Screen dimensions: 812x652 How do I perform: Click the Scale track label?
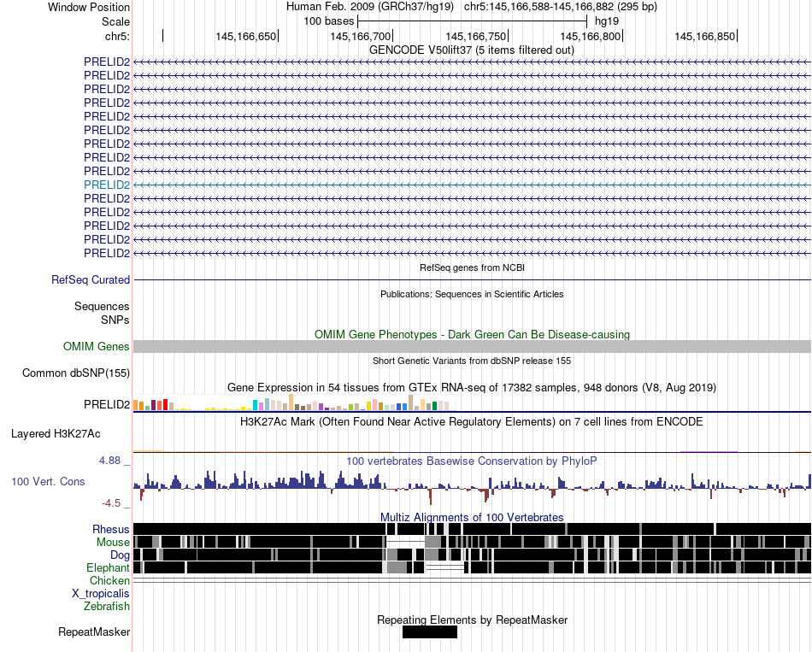point(115,21)
